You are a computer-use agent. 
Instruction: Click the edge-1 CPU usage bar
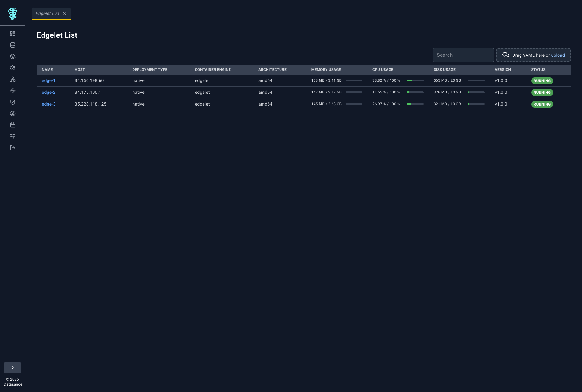tap(415, 80)
